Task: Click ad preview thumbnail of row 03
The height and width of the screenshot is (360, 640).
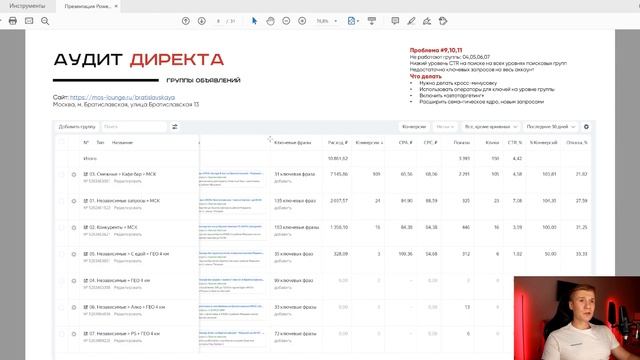Action: [231, 178]
